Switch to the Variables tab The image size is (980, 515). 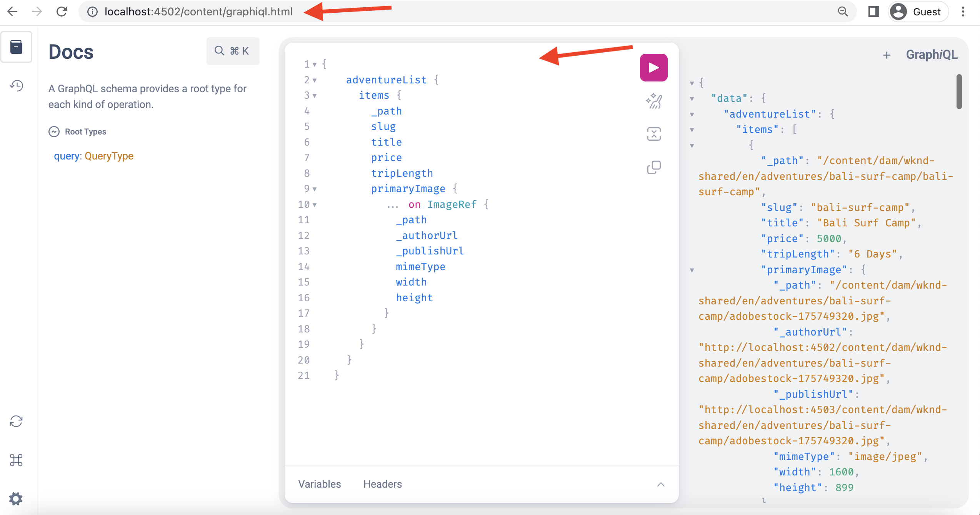click(x=320, y=484)
